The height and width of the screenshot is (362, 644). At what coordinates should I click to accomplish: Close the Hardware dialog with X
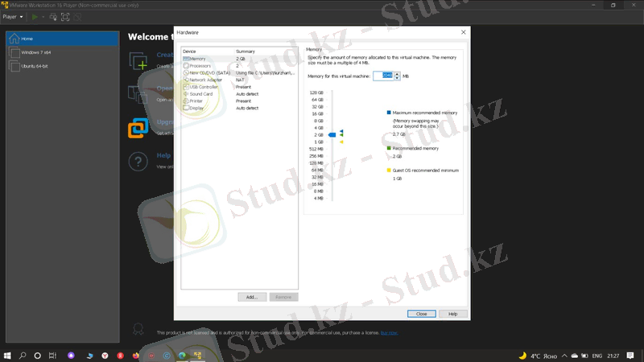(464, 32)
